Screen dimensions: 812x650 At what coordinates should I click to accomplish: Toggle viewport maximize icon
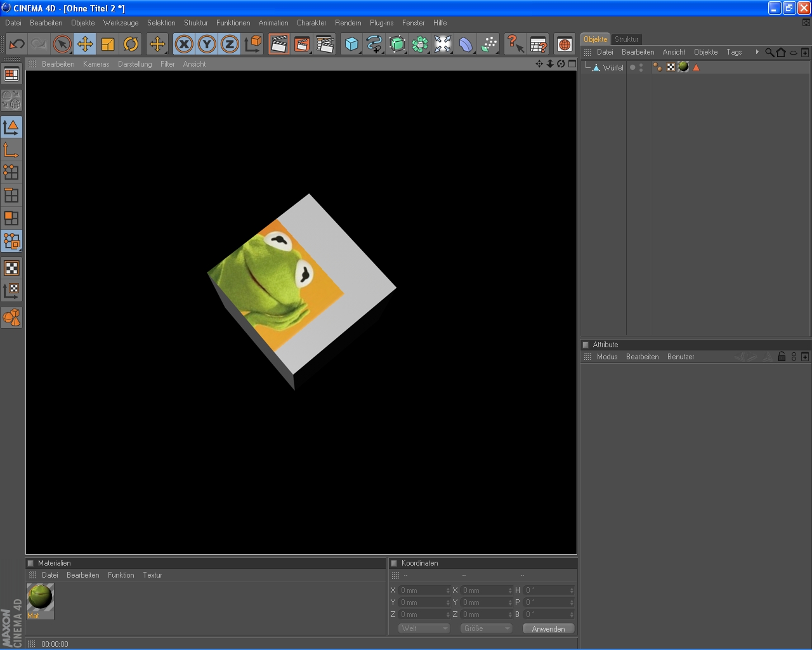pyautogui.click(x=572, y=64)
